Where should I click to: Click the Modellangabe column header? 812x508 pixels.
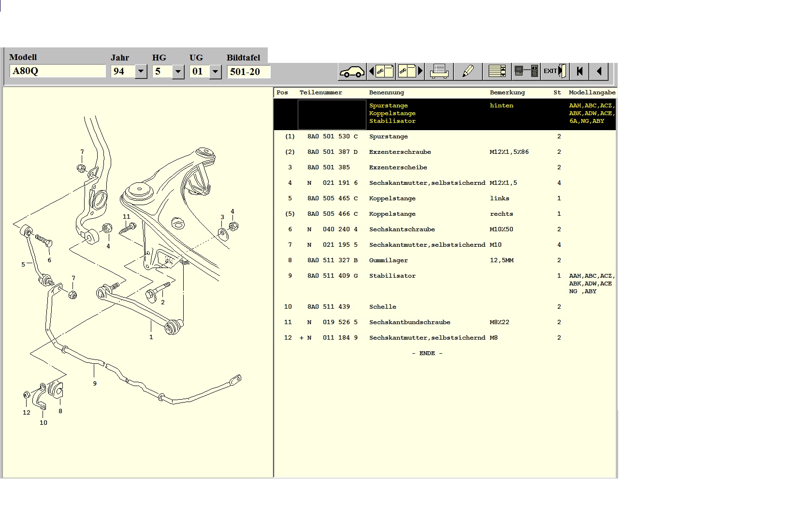point(592,92)
